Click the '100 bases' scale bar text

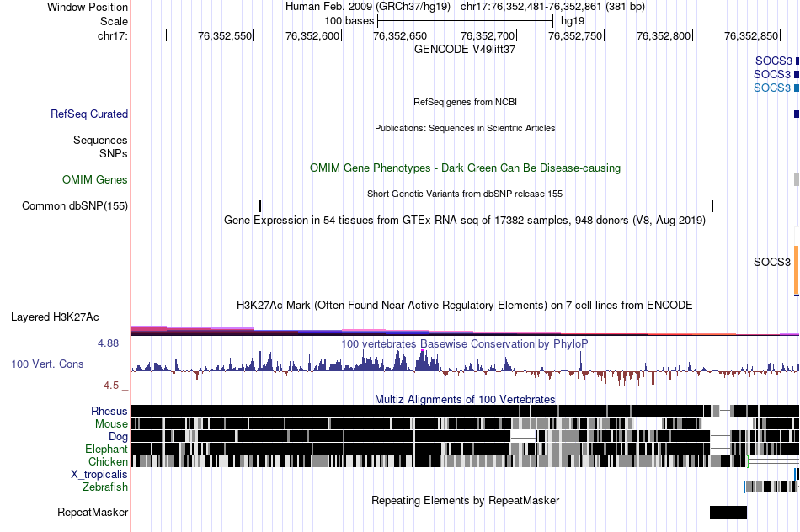pos(349,21)
